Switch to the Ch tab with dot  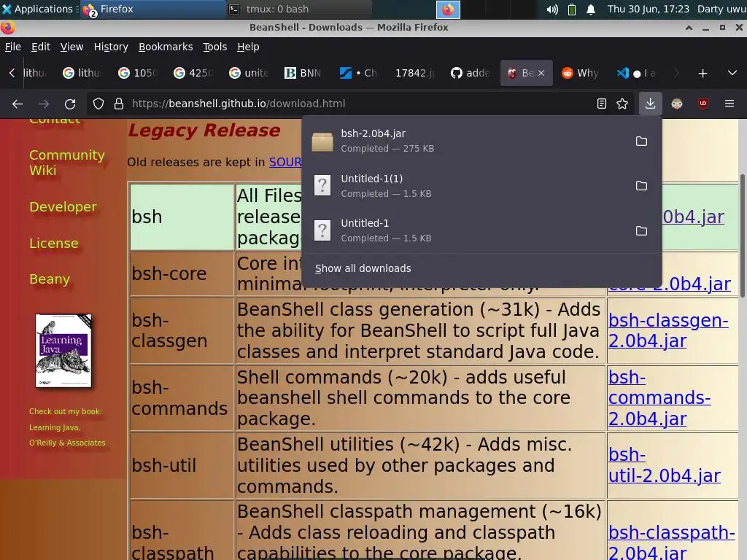point(359,74)
